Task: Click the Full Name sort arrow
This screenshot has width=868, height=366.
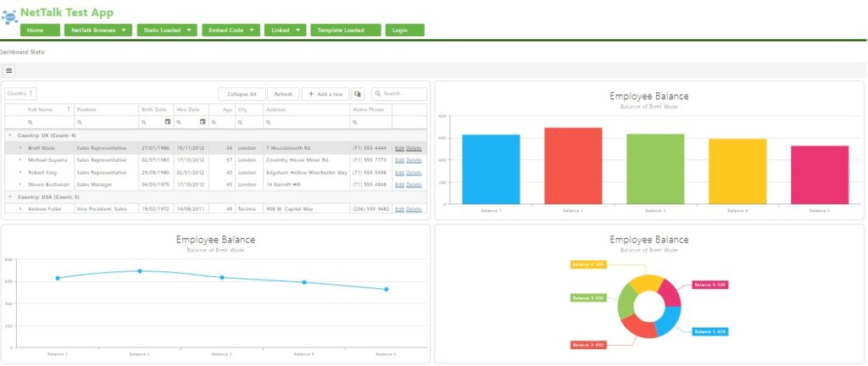Action: tap(68, 109)
